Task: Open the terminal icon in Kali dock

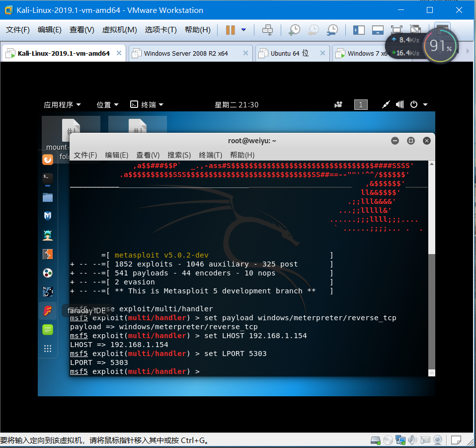Action: [x=48, y=179]
